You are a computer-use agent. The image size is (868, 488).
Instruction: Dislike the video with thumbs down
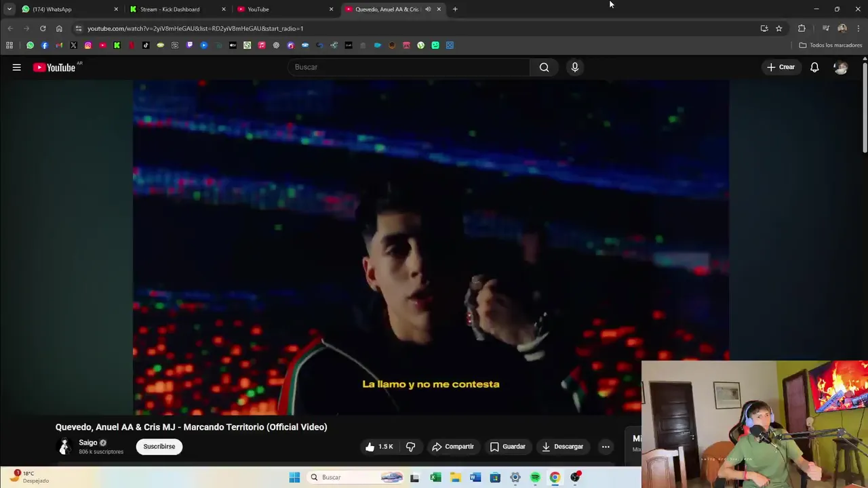[x=410, y=447]
